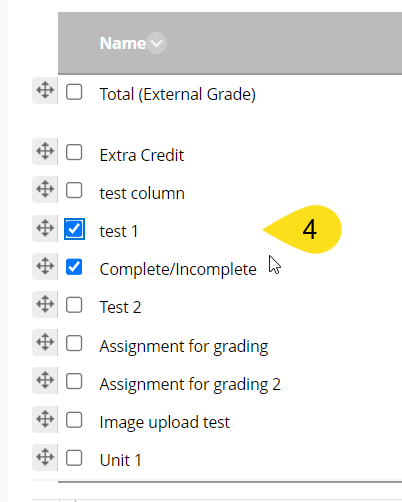Click move handle for Assignment for grading 2
402x502 pixels.
tap(45, 381)
